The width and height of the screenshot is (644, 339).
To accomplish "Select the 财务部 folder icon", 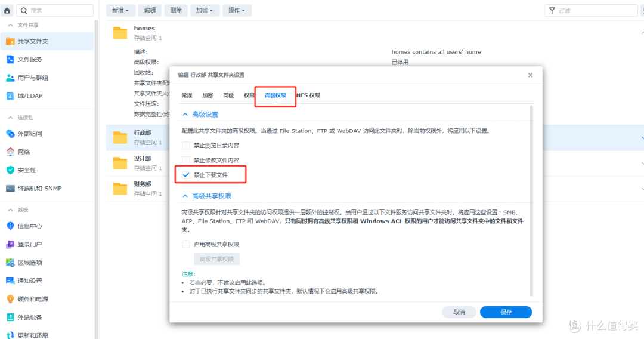I will click(x=120, y=189).
